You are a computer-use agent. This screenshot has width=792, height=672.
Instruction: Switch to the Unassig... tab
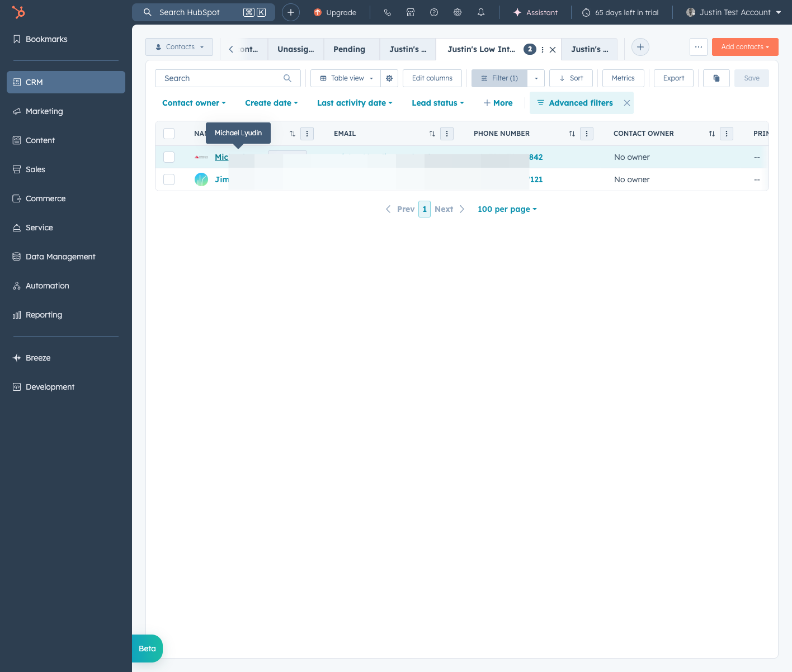[x=296, y=49]
